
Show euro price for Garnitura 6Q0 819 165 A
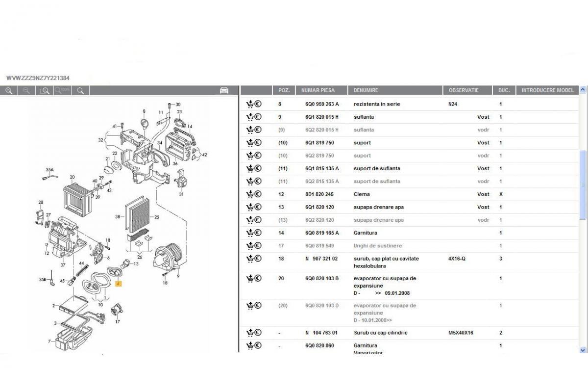[258, 233]
